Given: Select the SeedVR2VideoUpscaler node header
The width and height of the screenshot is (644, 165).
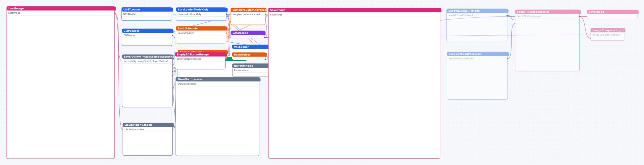Looking at the screenshot, I should click(548, 12).
